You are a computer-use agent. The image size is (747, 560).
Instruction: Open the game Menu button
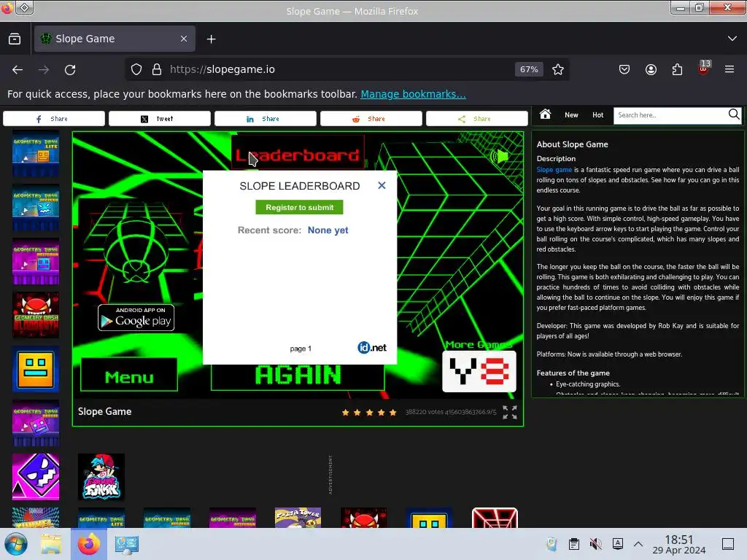tap(129, 376)
